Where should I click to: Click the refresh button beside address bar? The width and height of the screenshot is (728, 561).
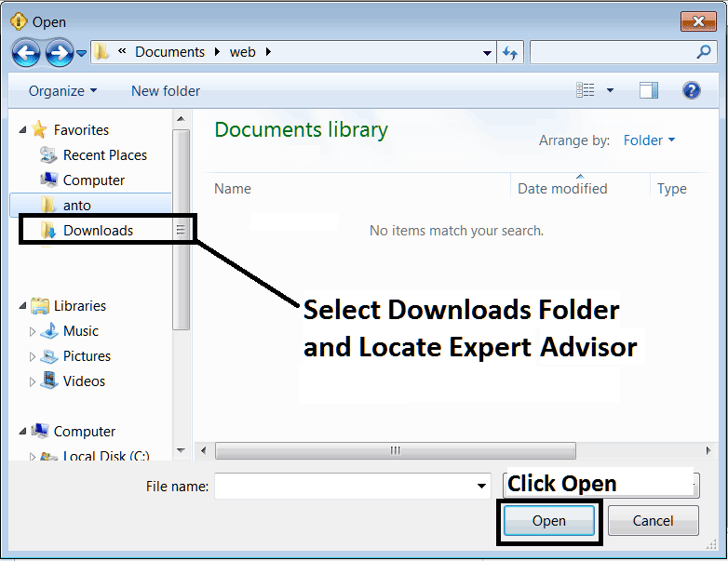pyautogui.click(x=510, y=52)
